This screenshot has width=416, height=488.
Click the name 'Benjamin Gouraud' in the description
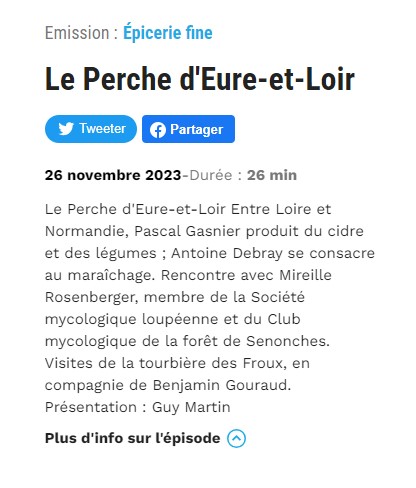(222, 385)
